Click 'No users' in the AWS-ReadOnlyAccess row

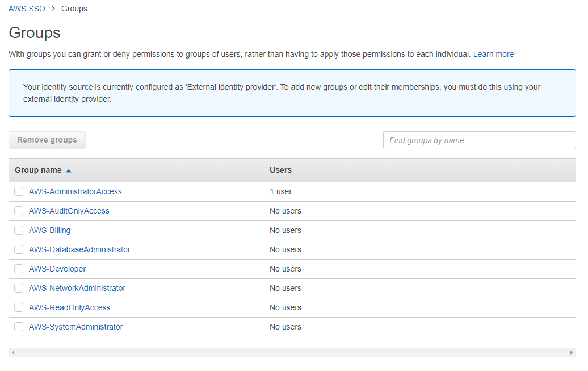click(285, 307)
